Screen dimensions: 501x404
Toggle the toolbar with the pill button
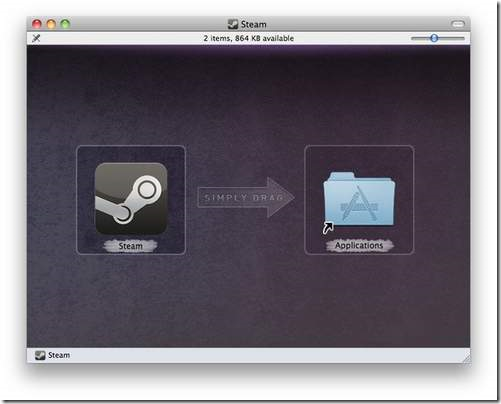458,24
